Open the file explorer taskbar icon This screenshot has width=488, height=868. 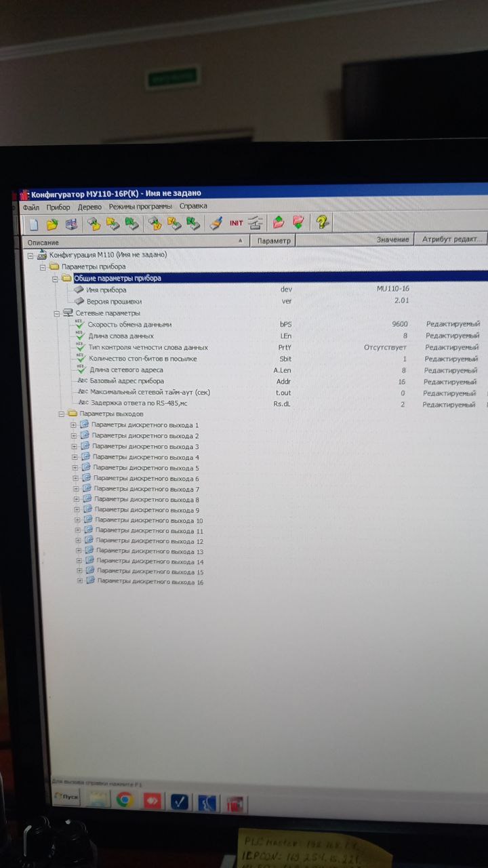98,800
